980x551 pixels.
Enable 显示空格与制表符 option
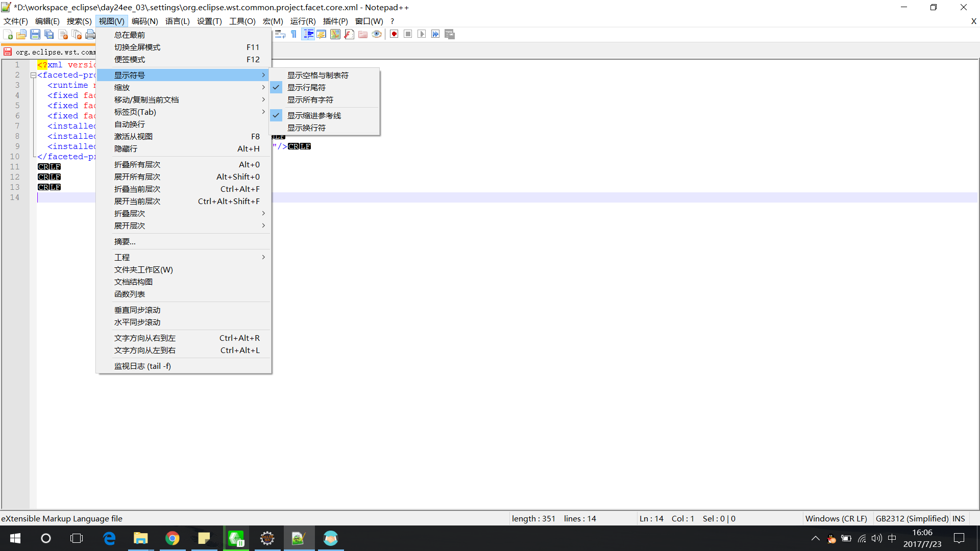click(317, 75)
